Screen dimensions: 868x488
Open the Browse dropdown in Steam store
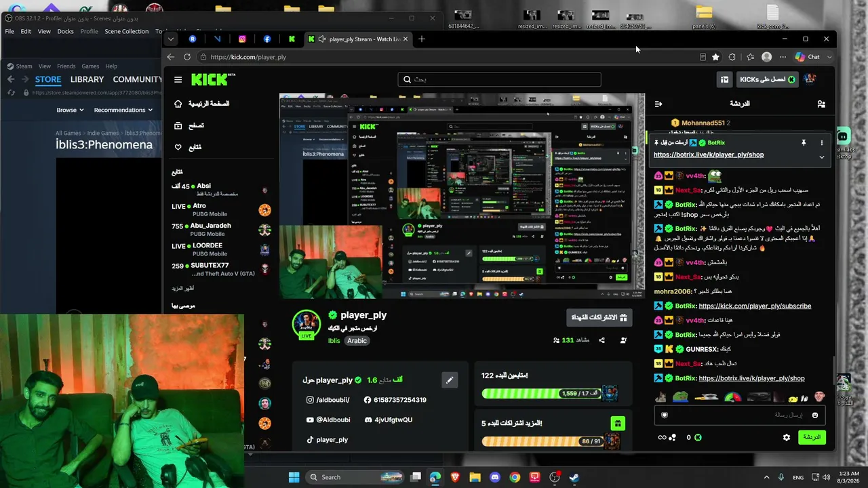[x=70, y=110]
